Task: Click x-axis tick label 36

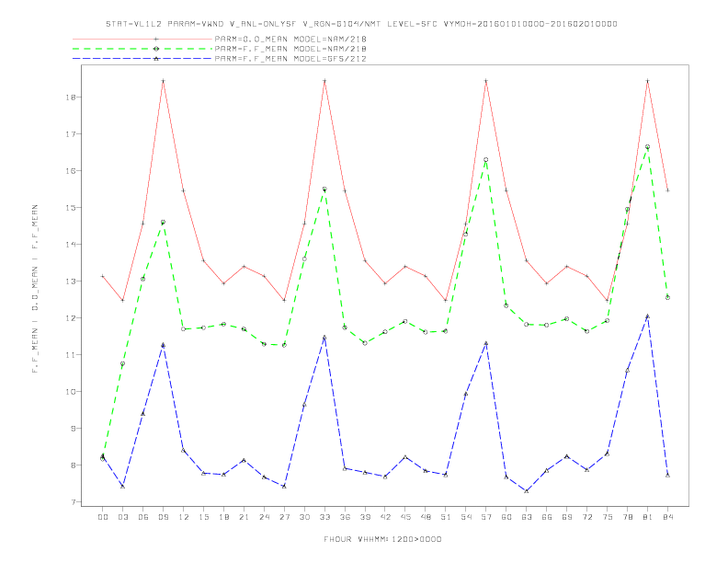Action: (345, 517)
